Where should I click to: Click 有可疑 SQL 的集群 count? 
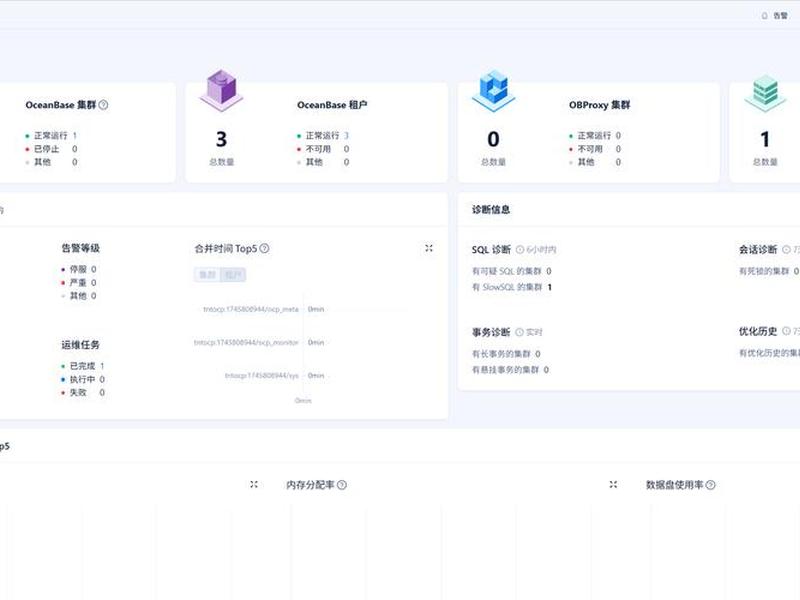tap(549, 271)
